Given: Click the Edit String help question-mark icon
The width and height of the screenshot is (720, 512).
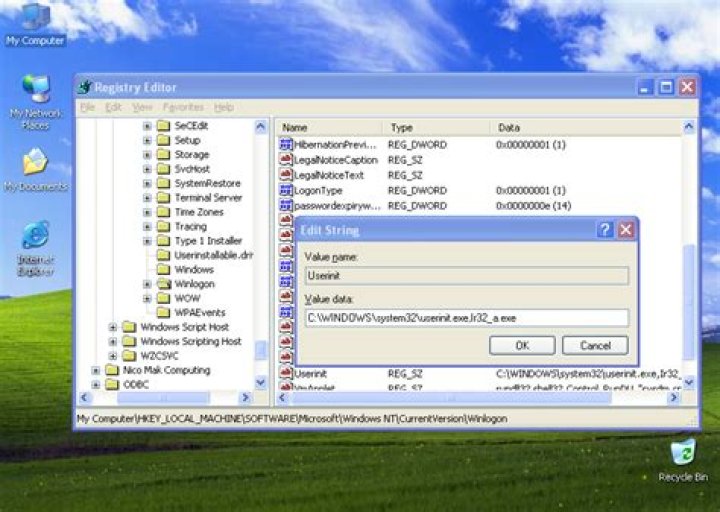Looking at the screenshot, I should tap(606, 230).
